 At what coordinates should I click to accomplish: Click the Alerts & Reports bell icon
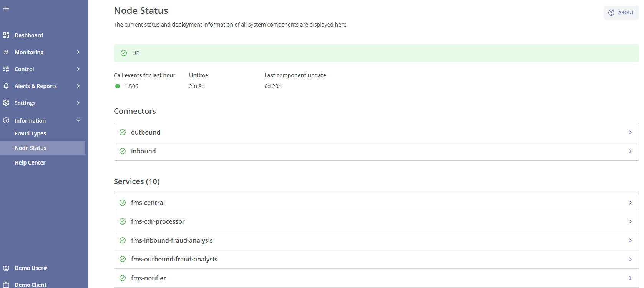[x=6, y=86]
